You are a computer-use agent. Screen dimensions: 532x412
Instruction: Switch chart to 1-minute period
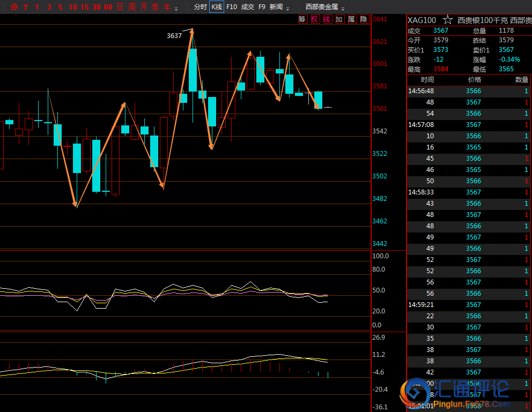[37, 7]
